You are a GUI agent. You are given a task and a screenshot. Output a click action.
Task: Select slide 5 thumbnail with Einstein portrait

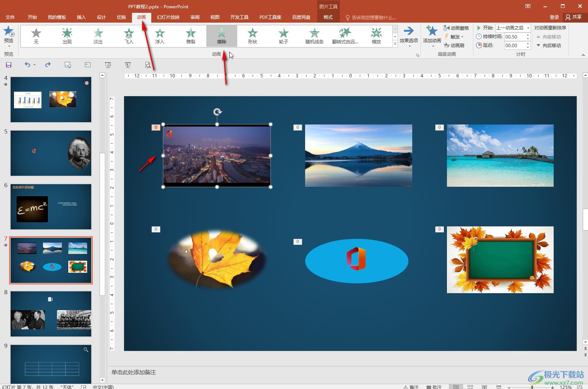[x=51, y=153]
